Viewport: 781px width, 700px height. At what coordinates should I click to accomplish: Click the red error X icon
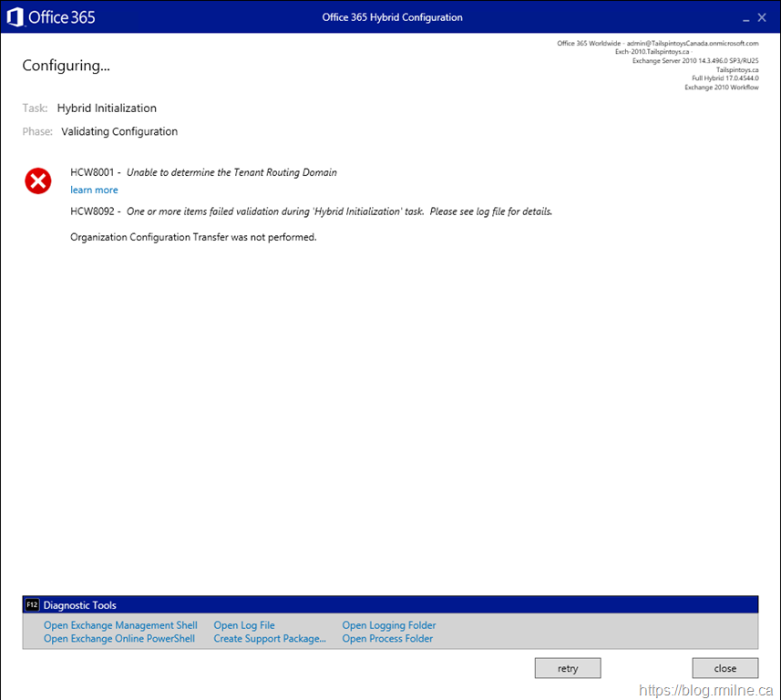pos(37,181)
